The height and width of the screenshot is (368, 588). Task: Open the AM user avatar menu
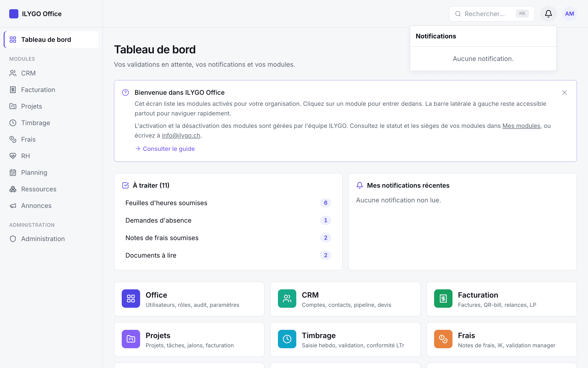pos(569,14)
